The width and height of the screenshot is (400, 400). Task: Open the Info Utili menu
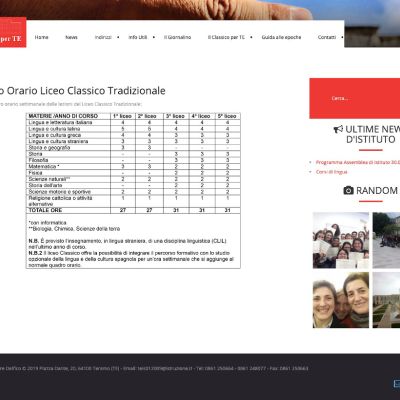click(138, 37)
